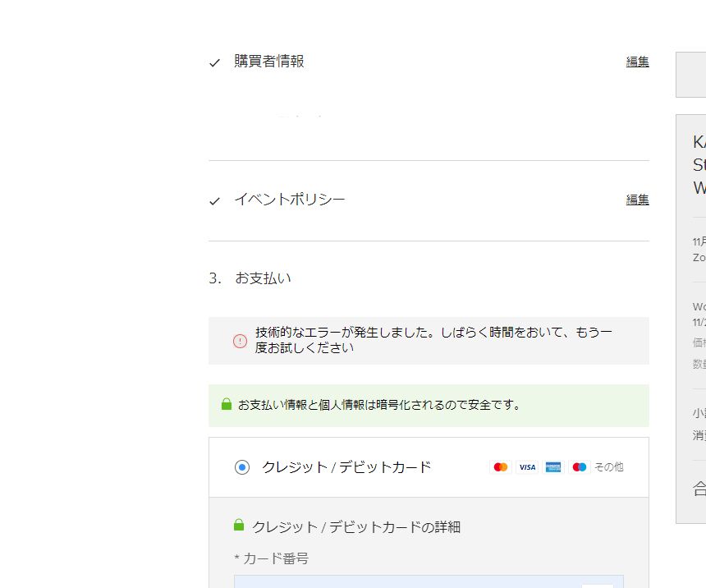Click the Visa card logo
This screenshot has height=588, width=706.
pos(527,467)
